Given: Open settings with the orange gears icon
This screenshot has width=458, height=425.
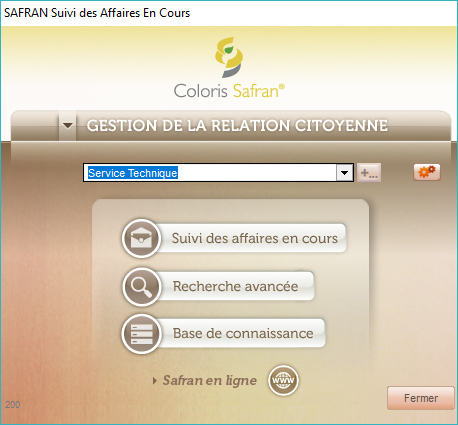Looking at the screenshot, I should [x=427, y=172].
